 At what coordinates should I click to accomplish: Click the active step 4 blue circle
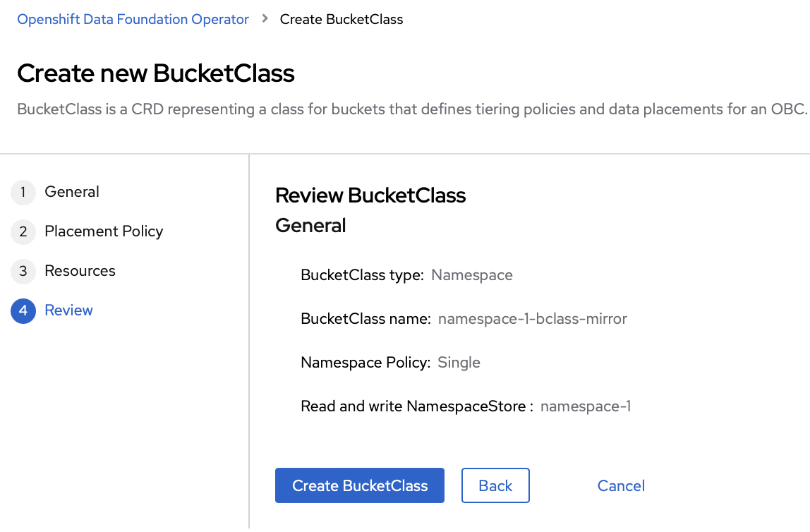coord(23,311)
